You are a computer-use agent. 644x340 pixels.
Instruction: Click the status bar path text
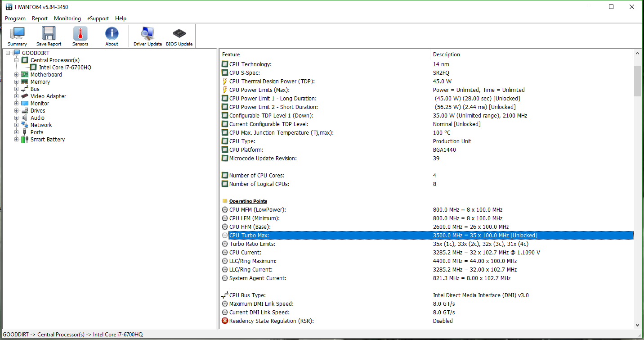click(73, 335)
